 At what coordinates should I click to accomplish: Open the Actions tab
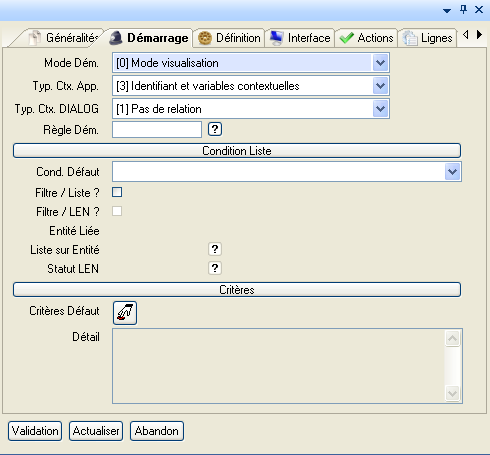point(366,38)
